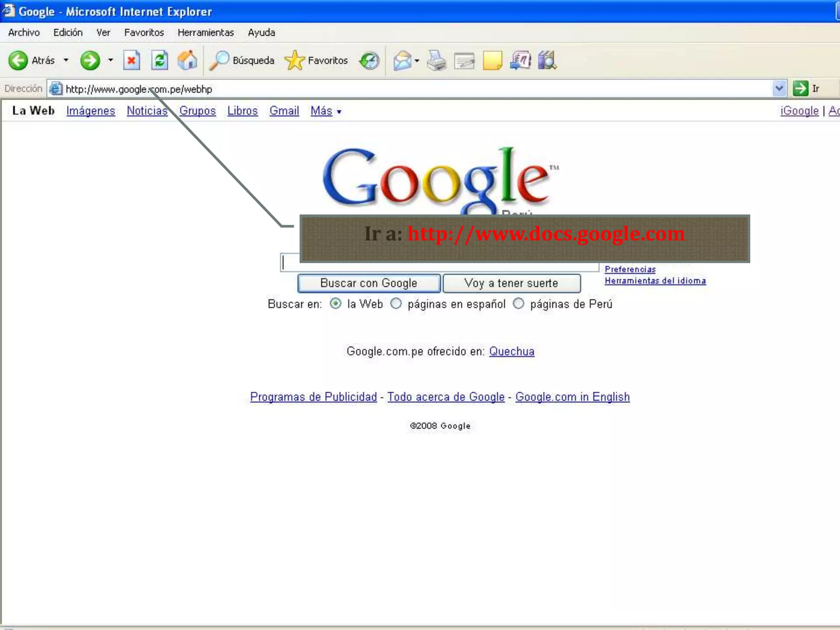840x630 pixels.
Task: Go to the Home page icon
Action: (187, 61)
